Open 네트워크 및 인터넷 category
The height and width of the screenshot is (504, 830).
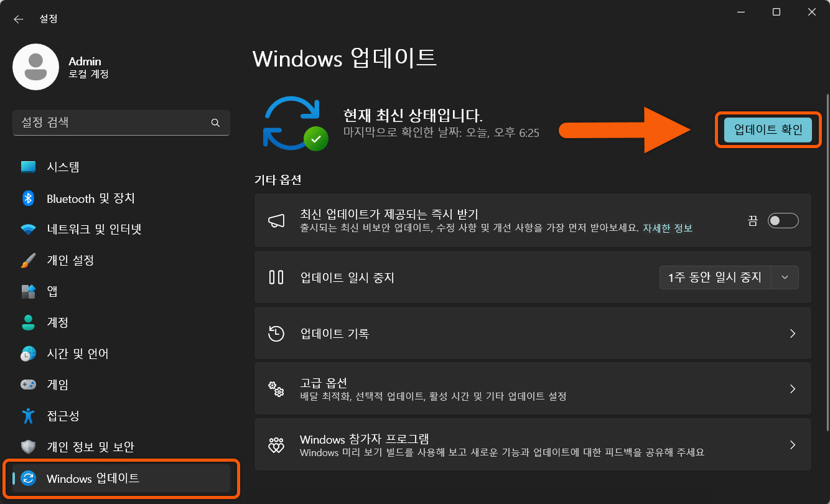click(x=121, y=230)
